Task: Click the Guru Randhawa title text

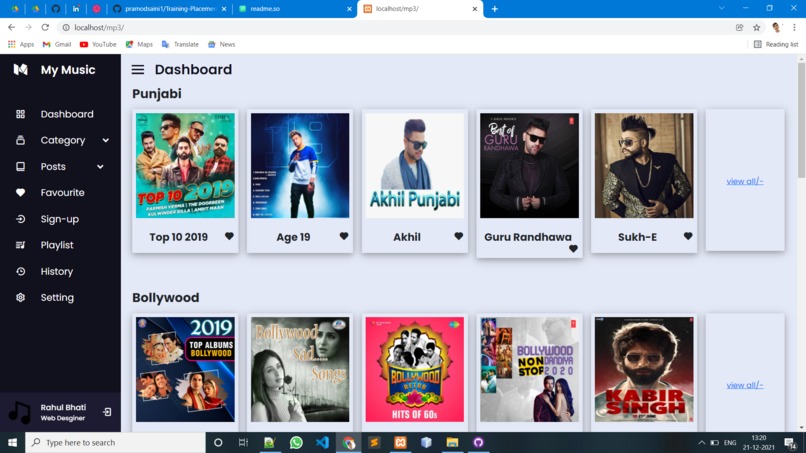Action: click(527, 237)
